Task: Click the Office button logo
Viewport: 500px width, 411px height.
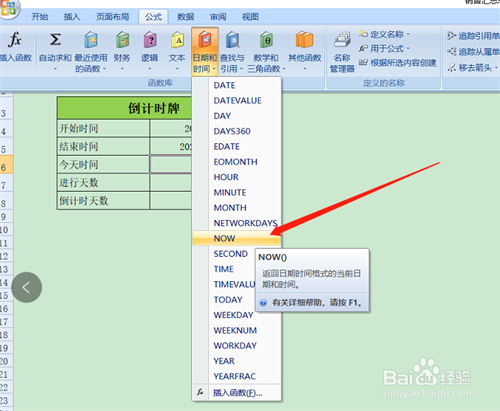Action: point(9,8)
